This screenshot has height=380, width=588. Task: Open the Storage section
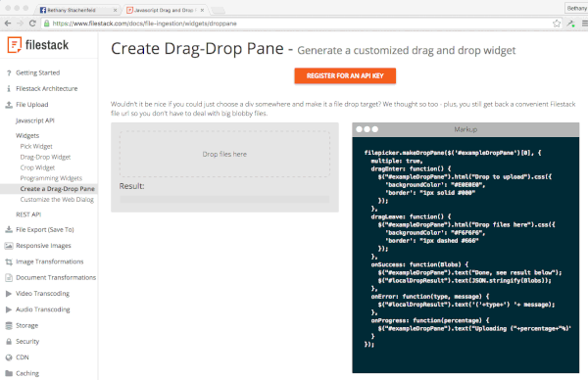27,326
